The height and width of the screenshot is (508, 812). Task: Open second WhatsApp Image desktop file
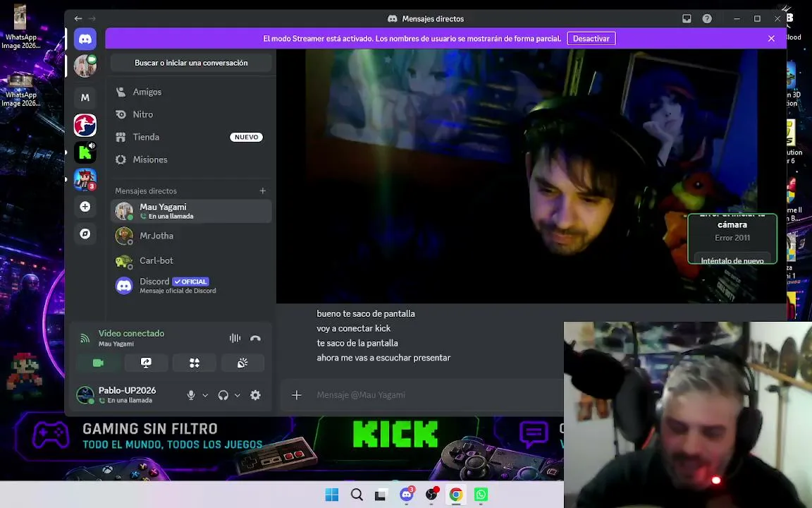click(20, 91)
